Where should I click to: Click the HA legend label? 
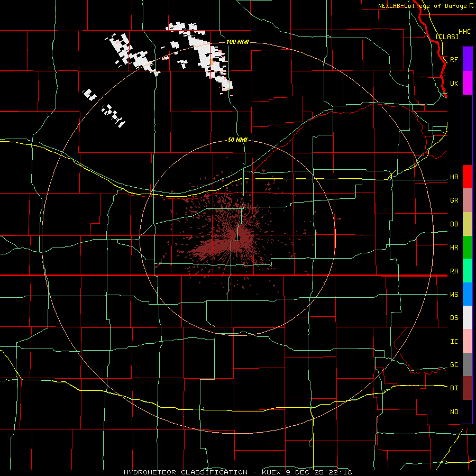tap(454, 177)
